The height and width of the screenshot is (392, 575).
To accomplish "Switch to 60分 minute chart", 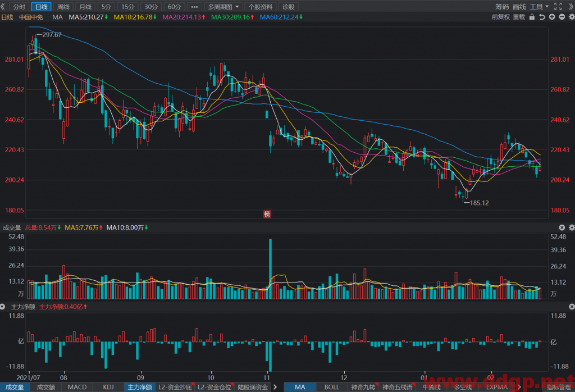I will [174, 7].
